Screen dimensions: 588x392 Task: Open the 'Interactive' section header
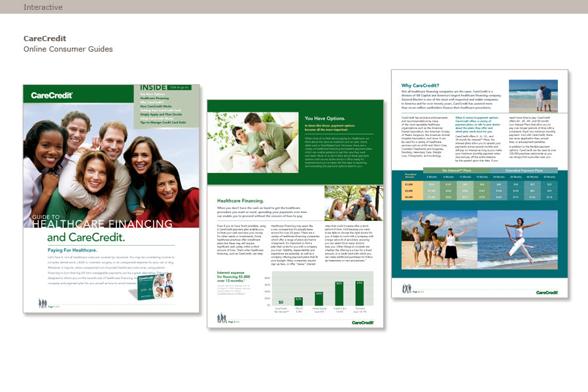(x=43, y=7)
